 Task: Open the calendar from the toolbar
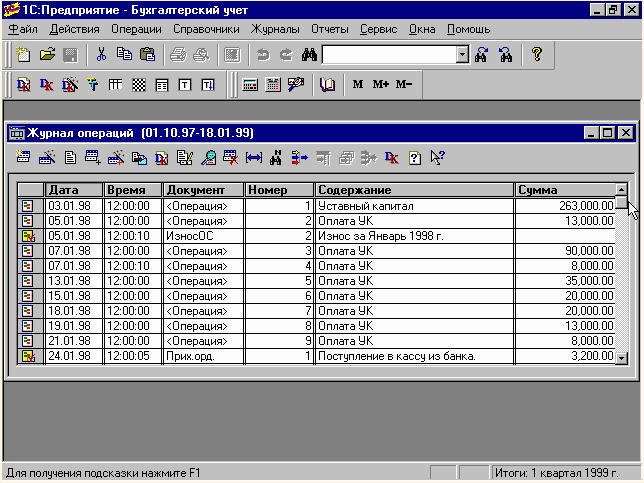pos(272,85)
